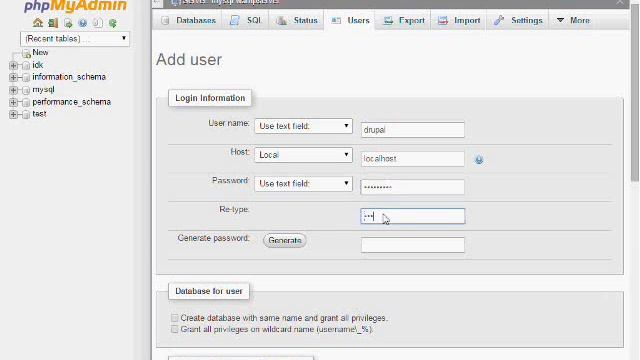Expand the idk database node
640x360 pixels.
(13, 65)
